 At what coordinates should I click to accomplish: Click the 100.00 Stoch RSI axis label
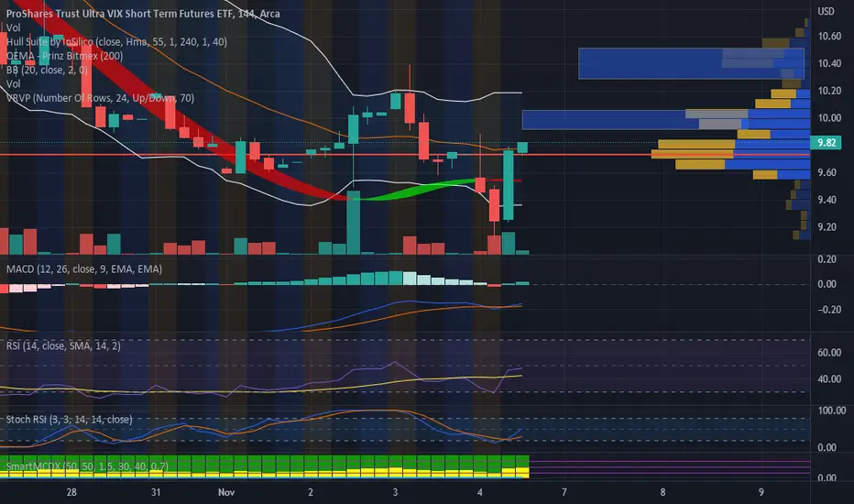click(831, 411)
